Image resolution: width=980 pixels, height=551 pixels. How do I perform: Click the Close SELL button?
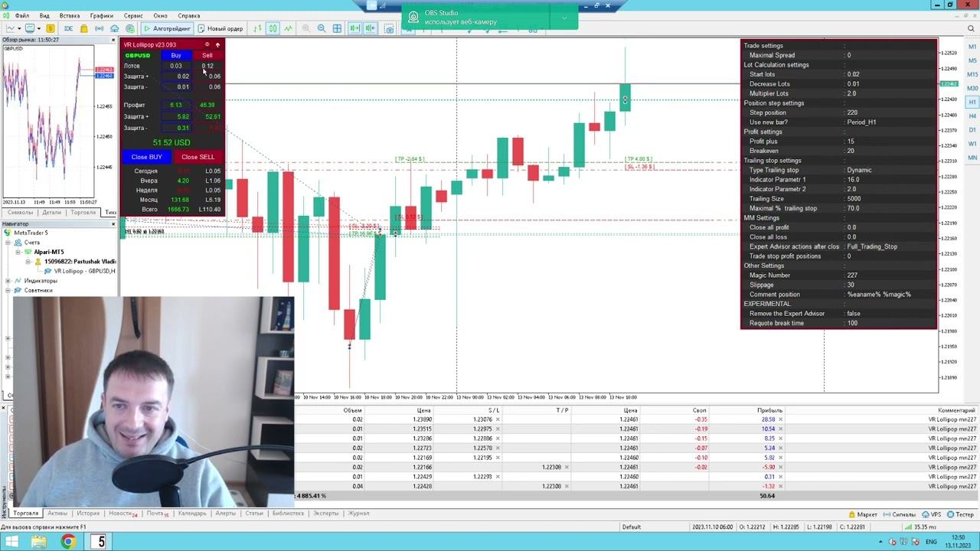pos(198,157)
